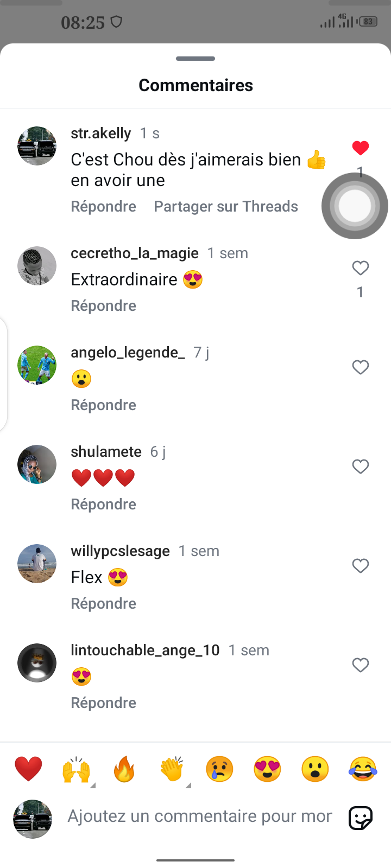
Task: Like lintouchable_ange_10's comment
Action: coord(361,665)
